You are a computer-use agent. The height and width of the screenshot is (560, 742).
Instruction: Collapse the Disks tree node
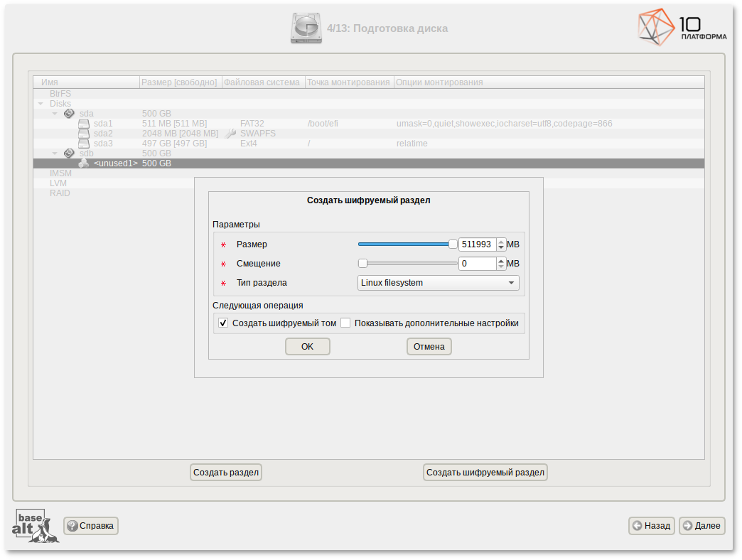[41, 104]
